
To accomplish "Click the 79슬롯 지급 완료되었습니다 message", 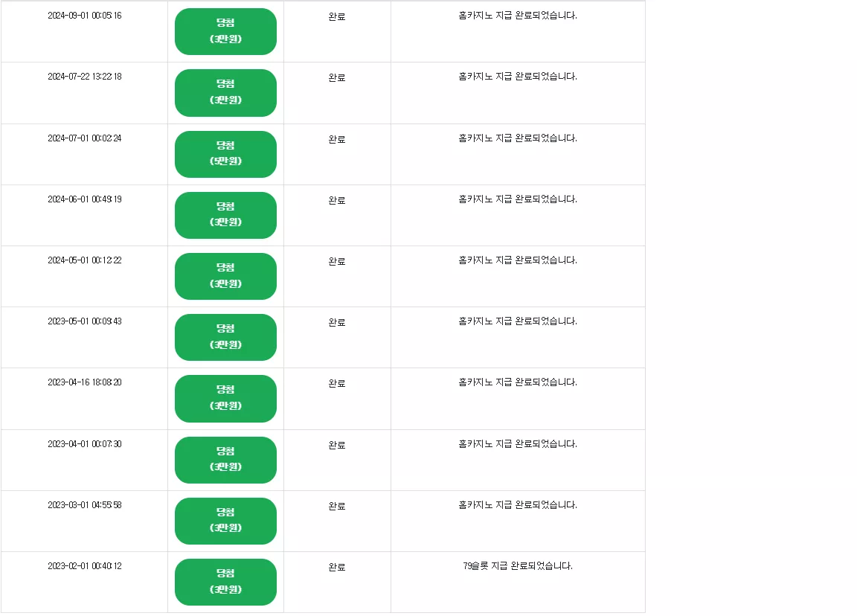I will 518,565.
